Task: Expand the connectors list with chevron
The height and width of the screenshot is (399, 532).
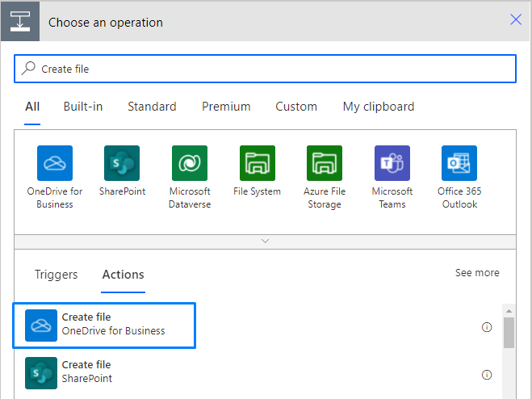Action: pos(266,241)
